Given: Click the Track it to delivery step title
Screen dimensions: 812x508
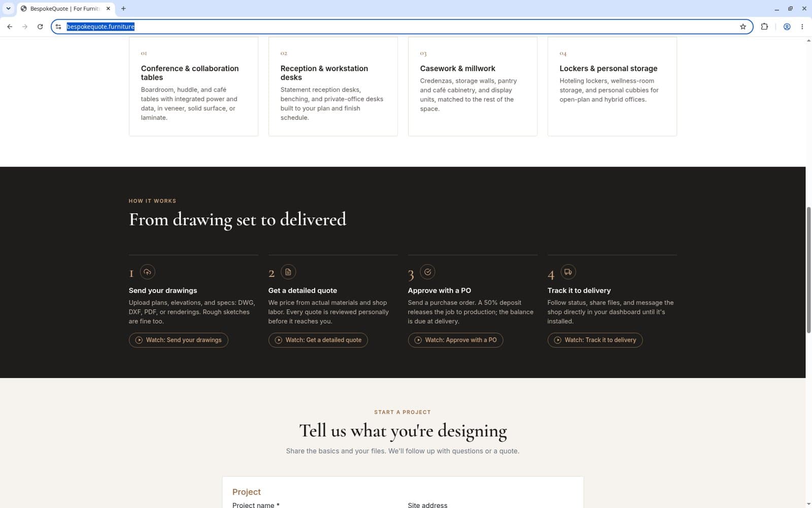Looking at the screenshot, I should pyautogui.click(x=579, y=291).
